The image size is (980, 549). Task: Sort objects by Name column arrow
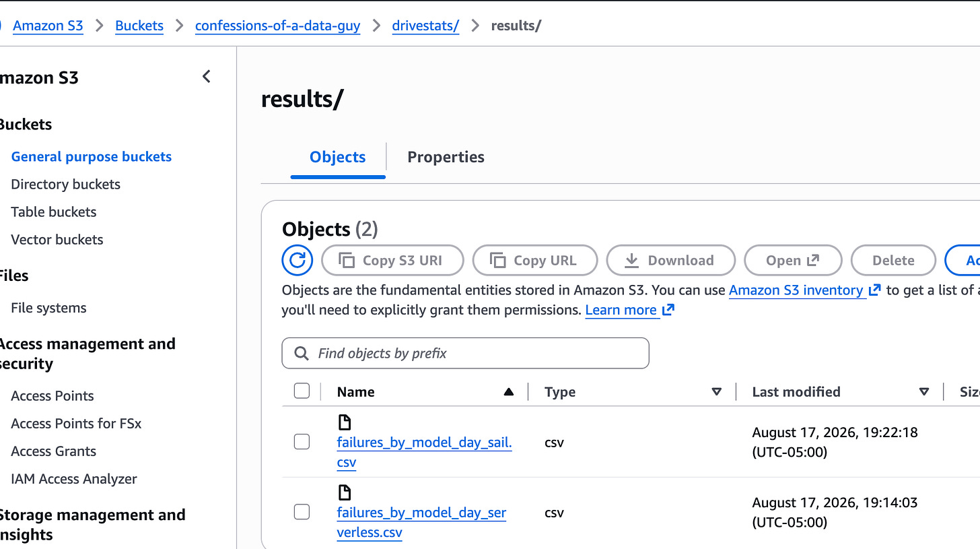(509, 392)
